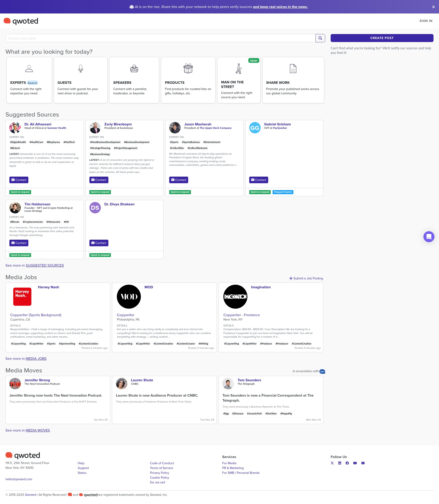Open the Privacy Policy link

click(x=160, y=473)
